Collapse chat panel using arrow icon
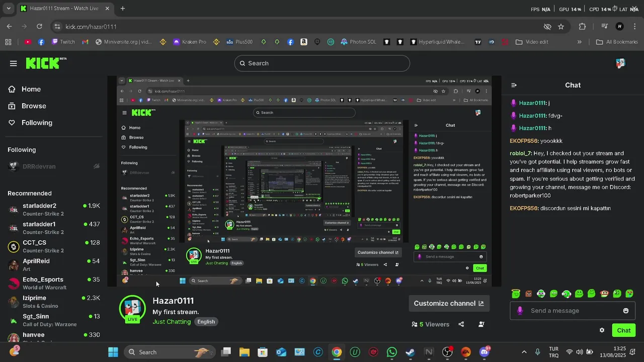644x362 pixels. (514, 85)
